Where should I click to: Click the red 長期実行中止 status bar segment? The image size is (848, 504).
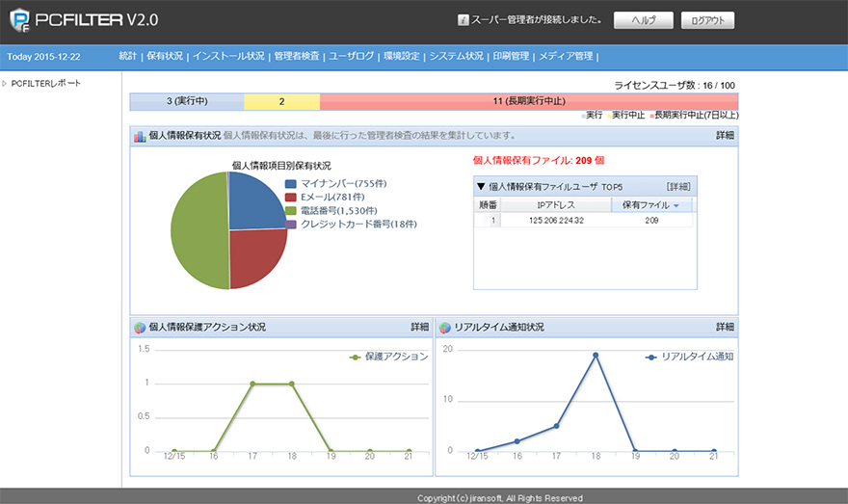click(x=528, y=101)
